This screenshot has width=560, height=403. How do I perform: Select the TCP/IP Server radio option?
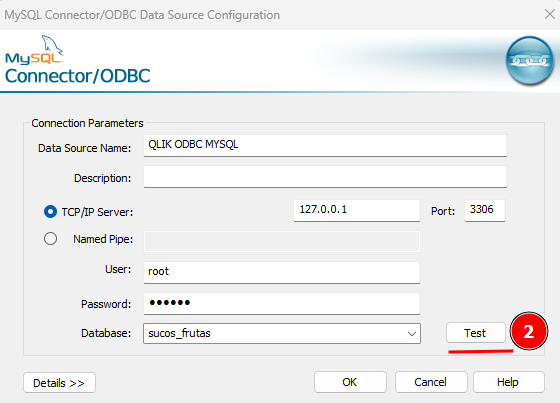tap(50, 212)
